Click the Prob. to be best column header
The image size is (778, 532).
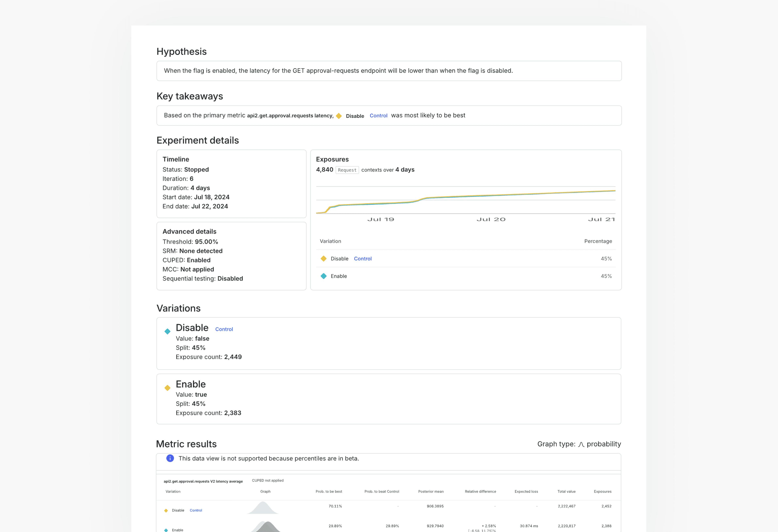point(328,492)
